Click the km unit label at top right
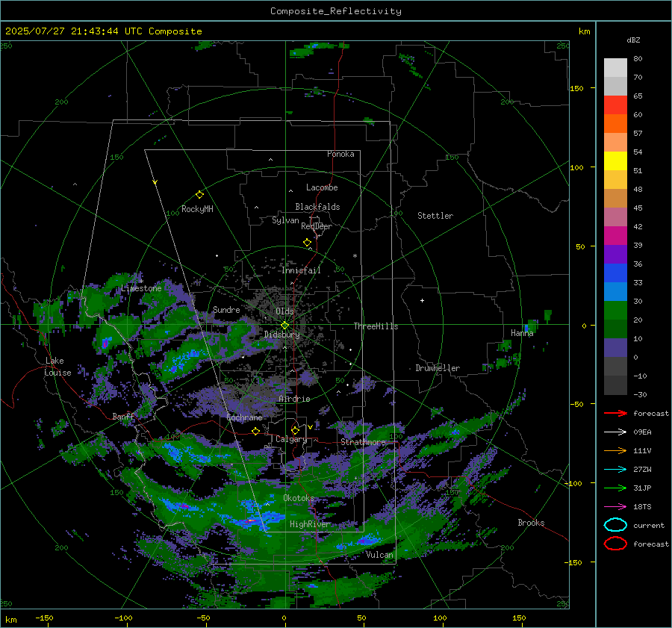The height and width of the screenshot is (628, 672). [x=584, y=31]
